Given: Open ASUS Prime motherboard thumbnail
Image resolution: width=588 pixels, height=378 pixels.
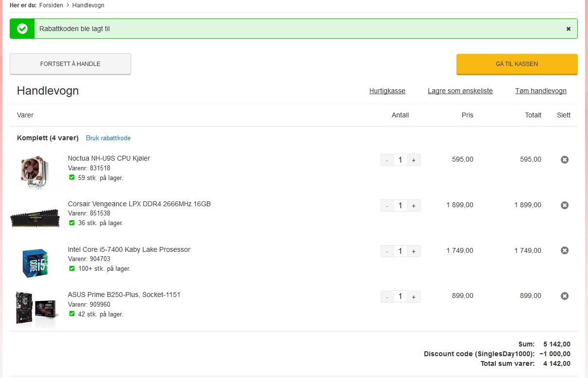Looking at the screenshot, I should click(x=36, y=309).
